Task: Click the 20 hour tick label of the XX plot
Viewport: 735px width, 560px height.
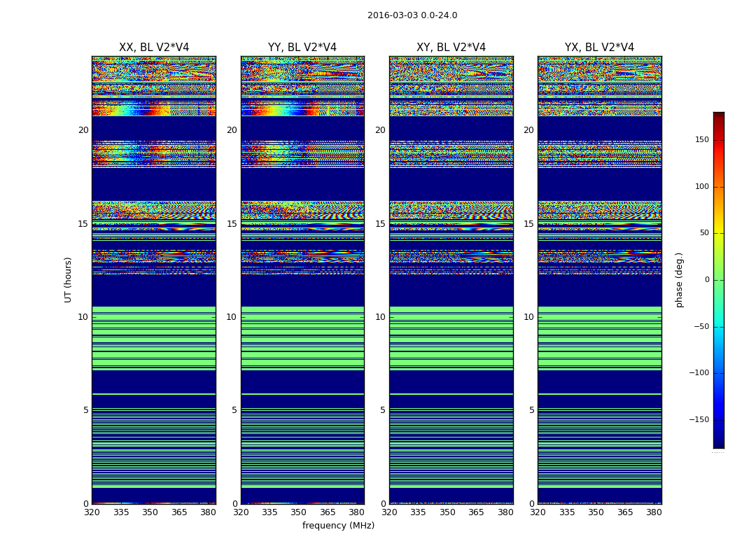Action: click(x=83, y=130)
